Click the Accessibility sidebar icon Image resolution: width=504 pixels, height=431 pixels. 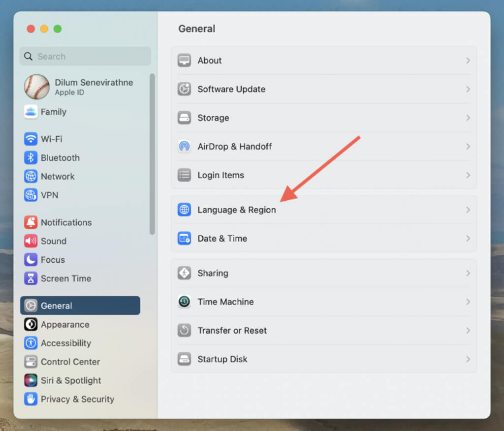(31, 343)
